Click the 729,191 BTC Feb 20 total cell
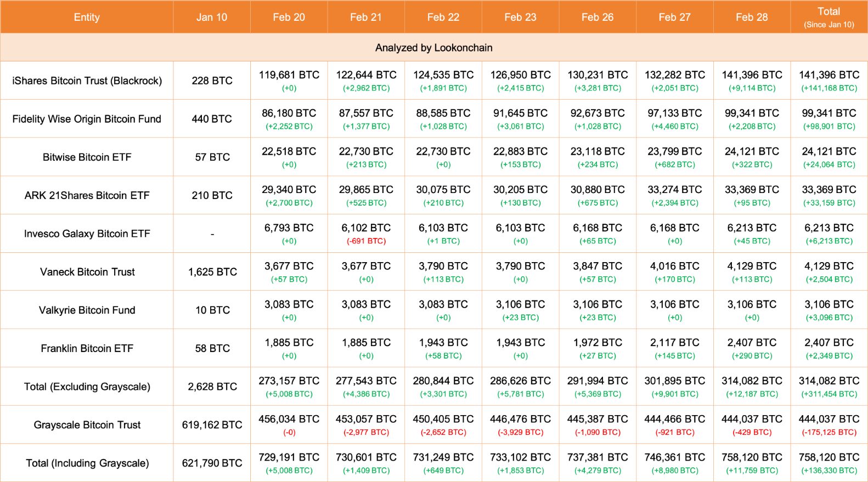Screen dimensions: 868x482 [x=289, y=463]
